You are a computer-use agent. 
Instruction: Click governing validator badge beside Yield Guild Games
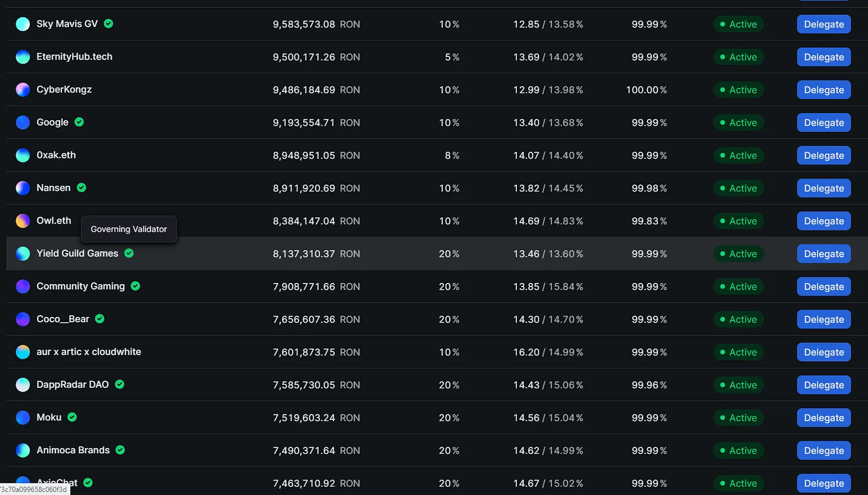tap(129, 253)
